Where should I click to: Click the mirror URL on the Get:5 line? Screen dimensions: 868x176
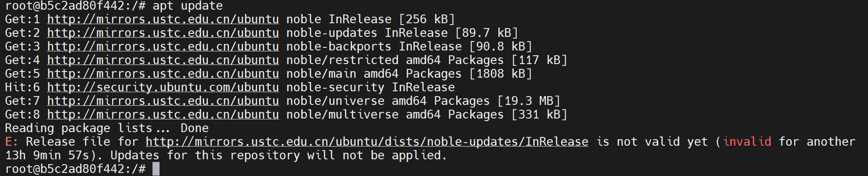click(x=163, y=74)
